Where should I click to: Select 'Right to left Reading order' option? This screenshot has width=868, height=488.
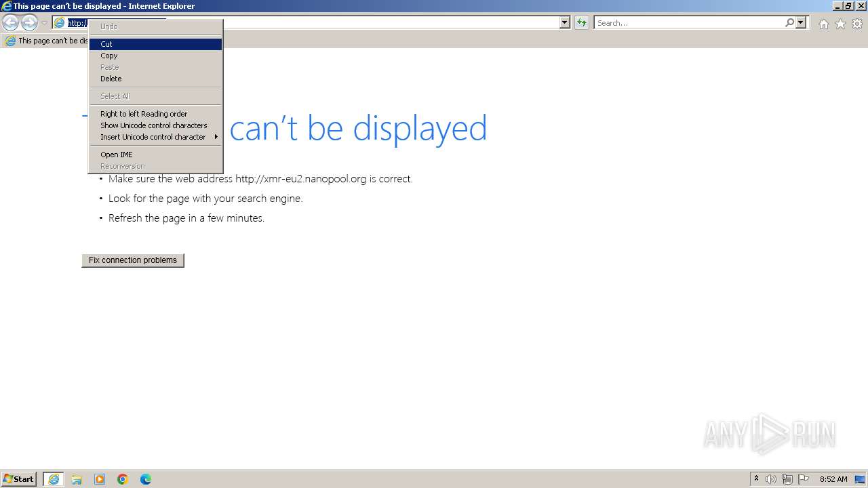click(155, 114)
